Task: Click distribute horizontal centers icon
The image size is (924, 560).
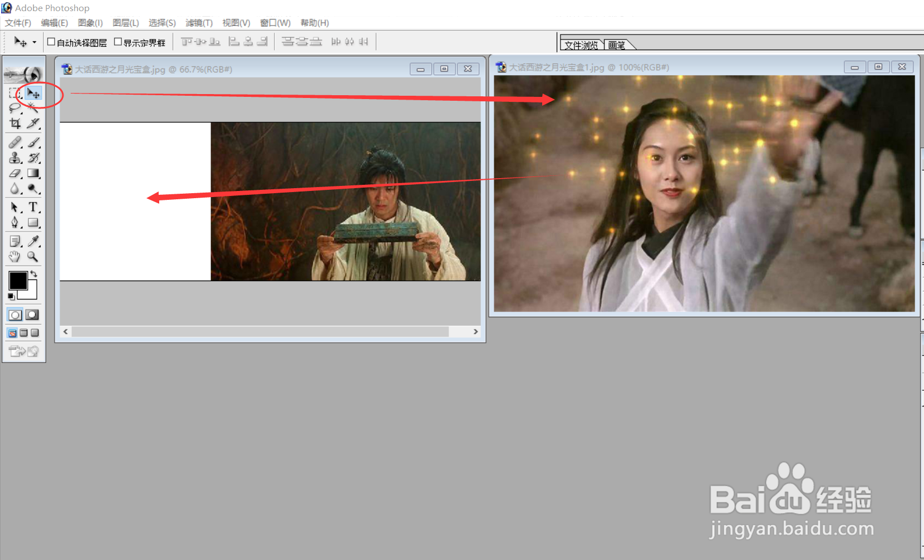Action: [x=350, y=42]
